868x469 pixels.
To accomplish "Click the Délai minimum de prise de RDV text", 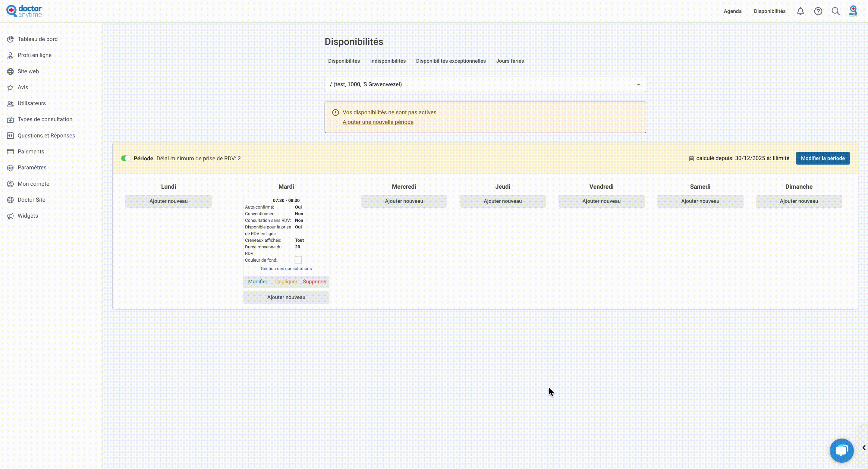I will (199, 158).
